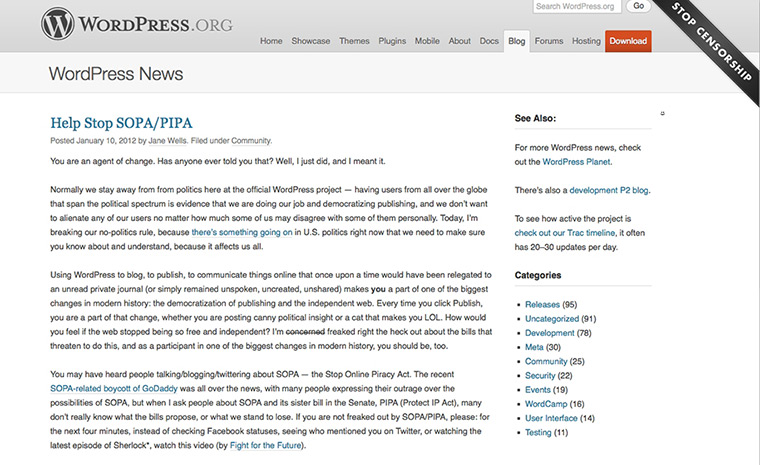
Task: Open the development P2 blog link
Action: pos(609,190)
